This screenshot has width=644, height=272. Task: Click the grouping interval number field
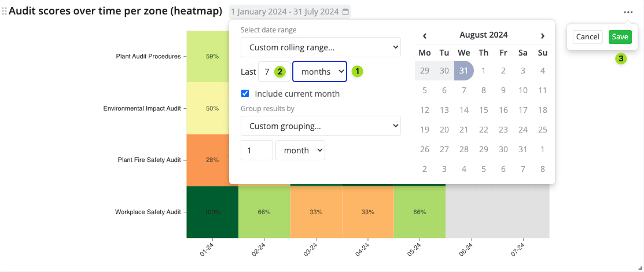[256, 150]
